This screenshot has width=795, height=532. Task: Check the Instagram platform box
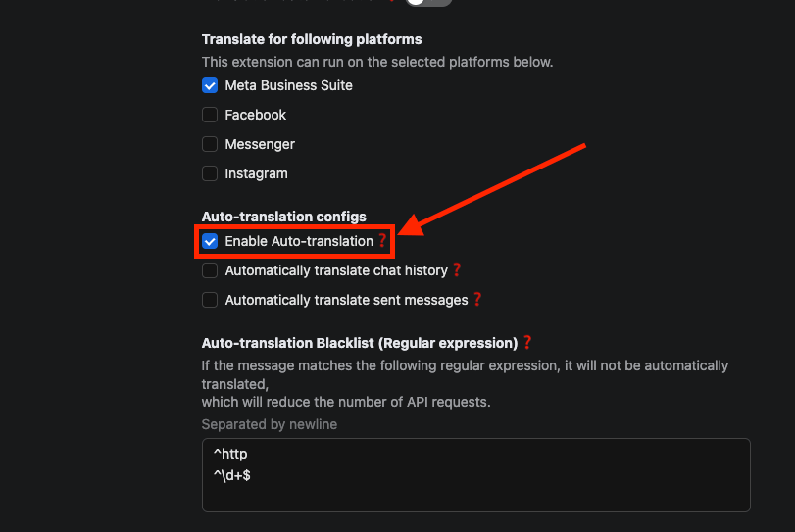click(x=210, y=173)
